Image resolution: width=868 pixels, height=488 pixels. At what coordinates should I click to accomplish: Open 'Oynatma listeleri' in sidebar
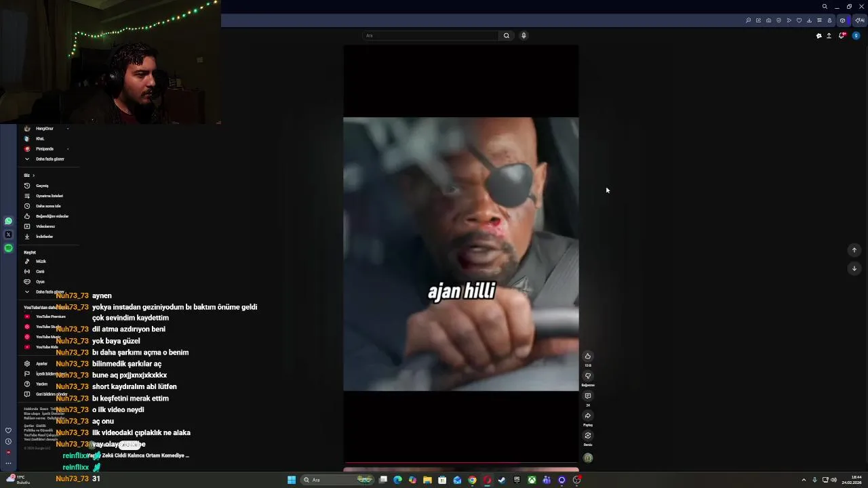(49, 196)
